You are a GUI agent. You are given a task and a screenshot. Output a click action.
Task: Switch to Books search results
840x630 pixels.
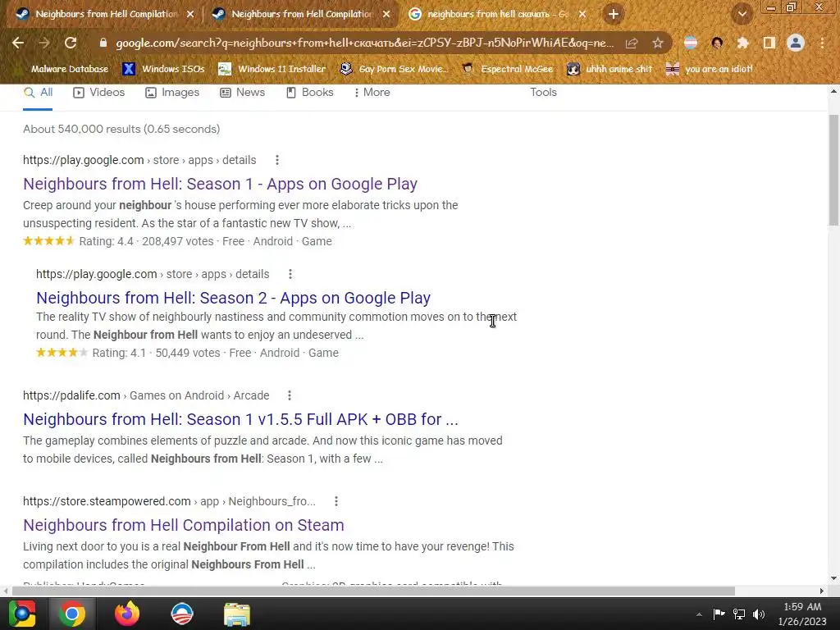click(x=310, y=92)
